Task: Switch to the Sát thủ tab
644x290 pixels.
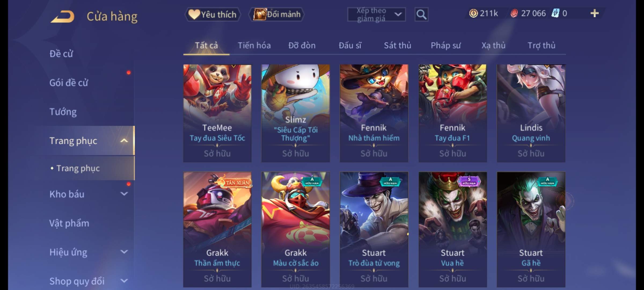Action: (x=397, y=45)
